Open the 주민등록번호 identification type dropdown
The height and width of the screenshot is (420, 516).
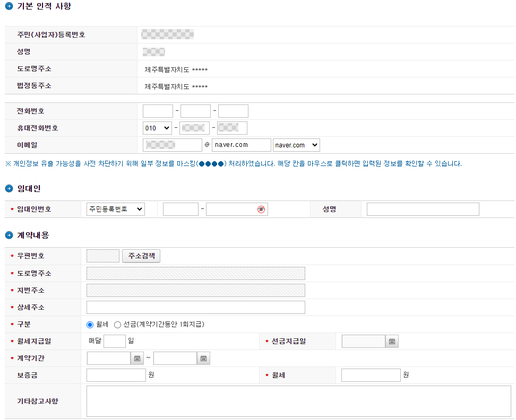coord(115,208)
